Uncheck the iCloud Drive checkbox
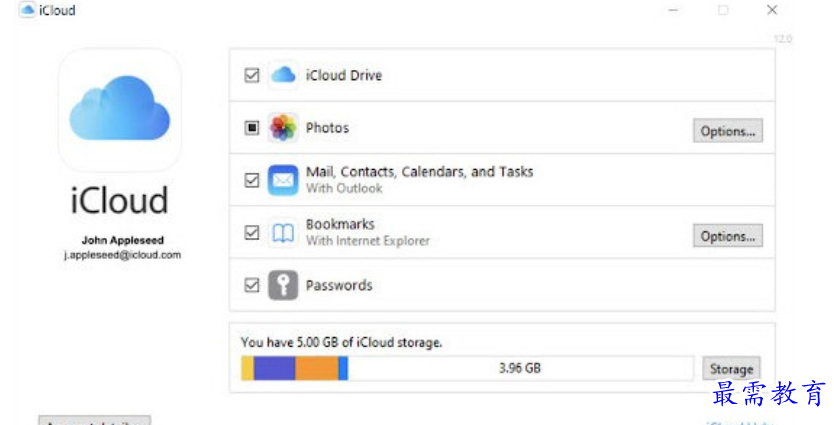This screenshot has width=834, height=425. click(252, 75)
